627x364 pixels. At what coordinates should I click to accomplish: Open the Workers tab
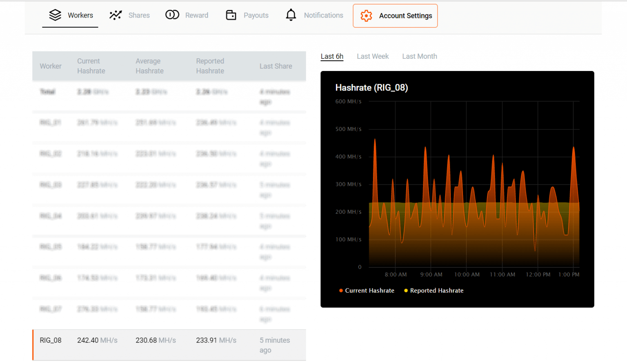click(x=80, y=15)
